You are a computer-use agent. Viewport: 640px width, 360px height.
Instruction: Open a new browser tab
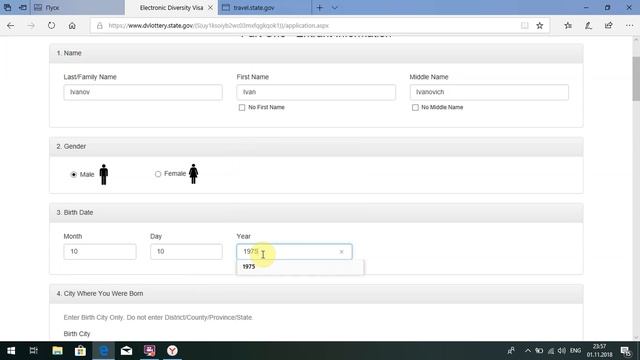pos(320,7)
